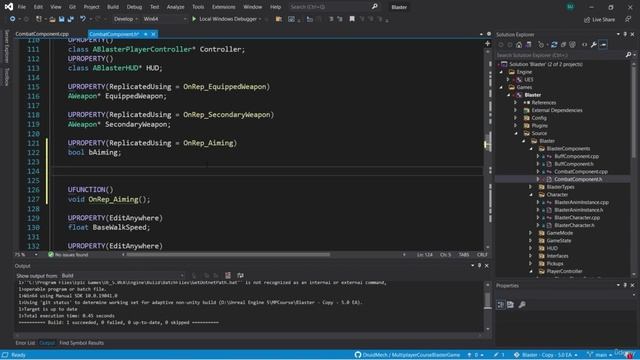640x360 pixels.
Task: Toggle Word Wrap icon in Output panel
Action: tap(240, 276)
